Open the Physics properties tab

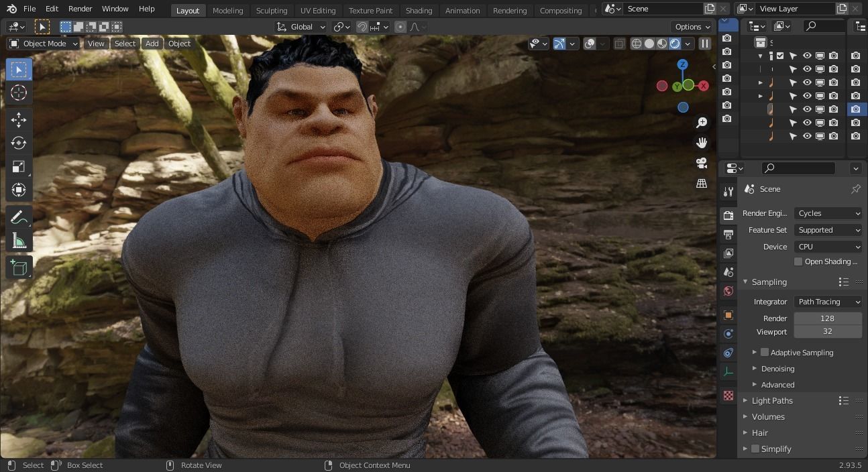tap(728, 333)
